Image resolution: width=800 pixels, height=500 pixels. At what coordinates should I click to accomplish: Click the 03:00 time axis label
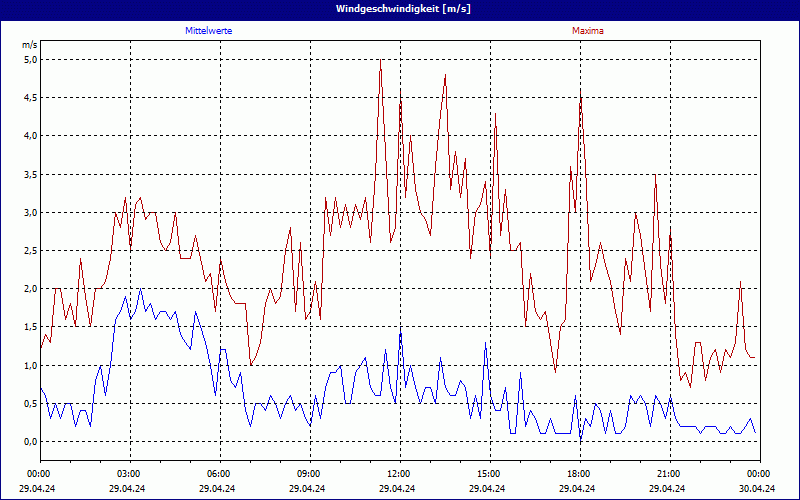click(x=129, y=474)
